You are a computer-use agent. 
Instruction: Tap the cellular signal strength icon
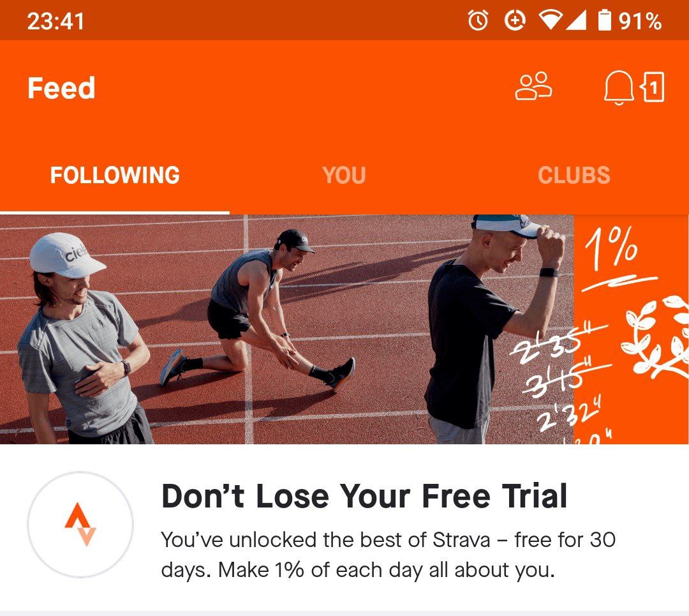pos(576,20)
